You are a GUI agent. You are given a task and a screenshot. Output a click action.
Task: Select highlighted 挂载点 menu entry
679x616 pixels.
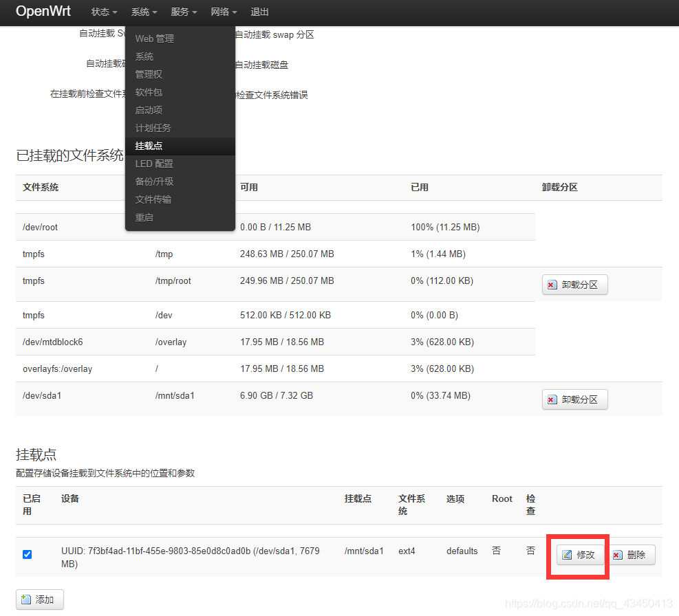(x=180, y=146)
